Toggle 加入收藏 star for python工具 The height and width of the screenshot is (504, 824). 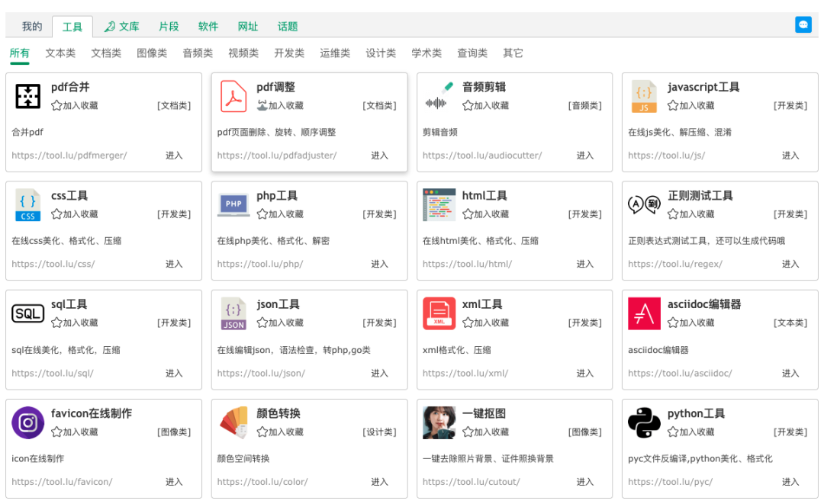coord(673,432)
